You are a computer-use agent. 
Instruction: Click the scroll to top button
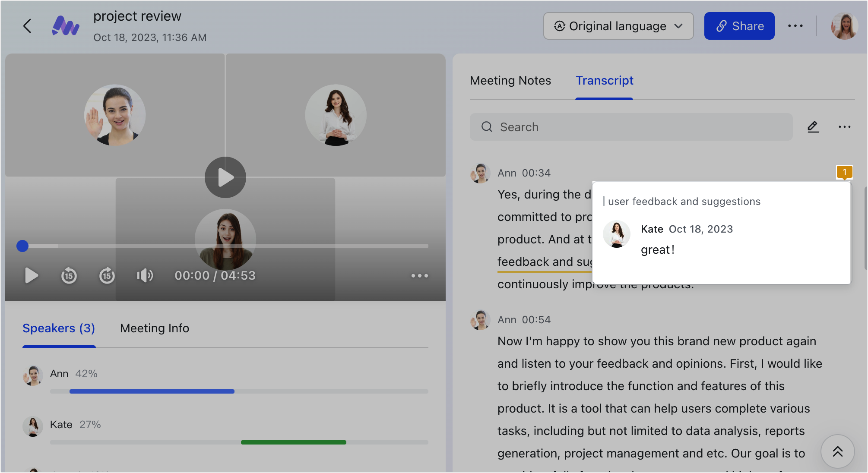pyautogui.click(x=838, y=451)
